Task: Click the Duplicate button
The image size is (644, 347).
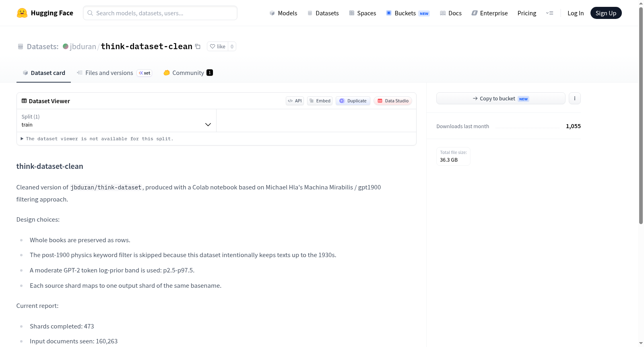Action: (353, 101)
